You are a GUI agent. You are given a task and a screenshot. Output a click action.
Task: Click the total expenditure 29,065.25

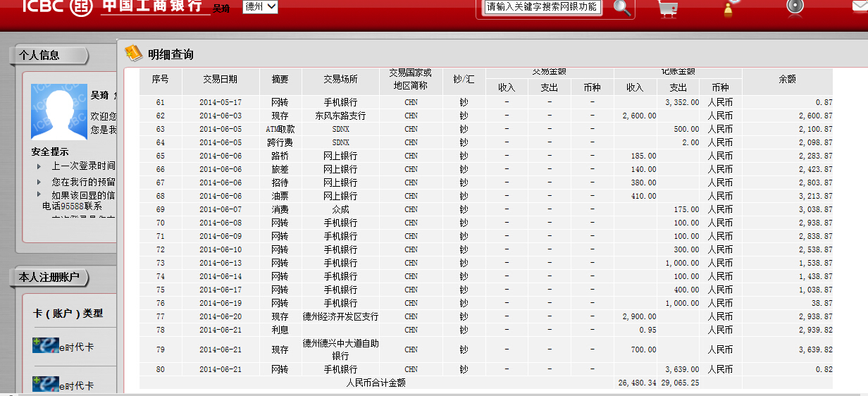coord(680,383)
